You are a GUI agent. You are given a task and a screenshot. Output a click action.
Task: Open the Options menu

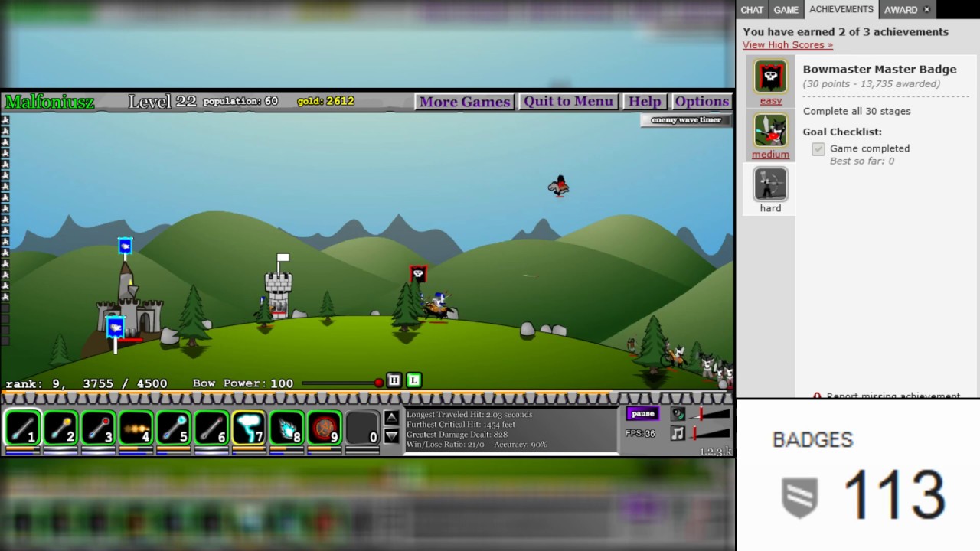click(701, 102)
